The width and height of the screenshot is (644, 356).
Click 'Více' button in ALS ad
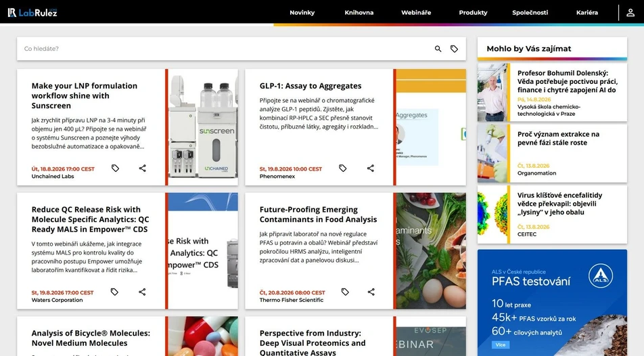pyautogui.click(x=501, y=345)
